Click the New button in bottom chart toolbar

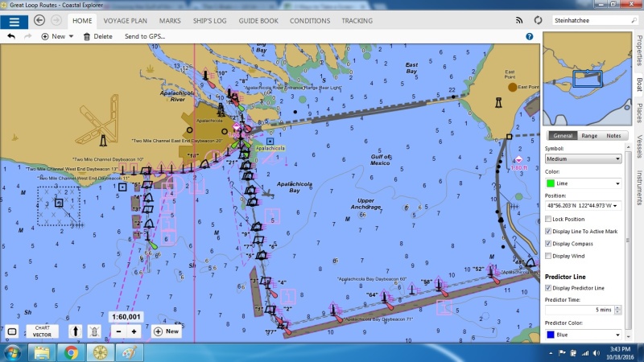(x=167, y=331)
